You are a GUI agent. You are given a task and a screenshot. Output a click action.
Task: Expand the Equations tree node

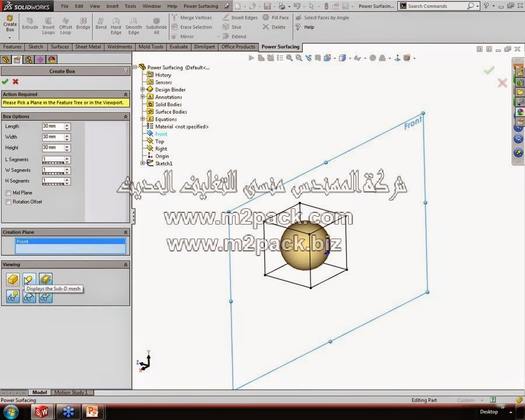[x=143, y=119]
